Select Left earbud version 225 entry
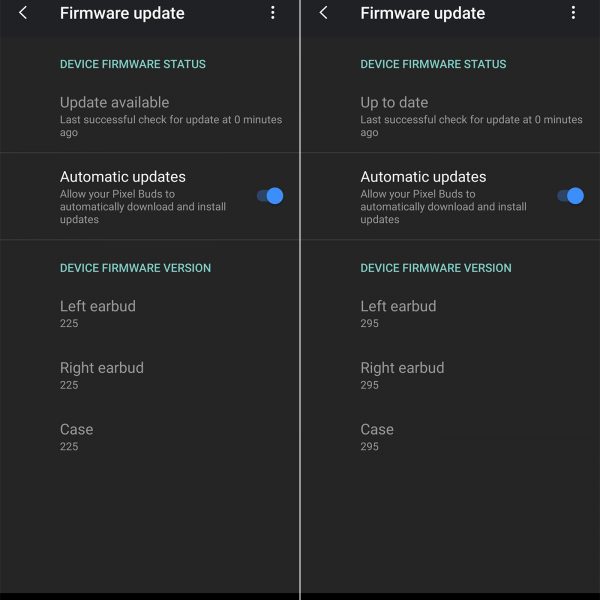Screen dimensions: 600x600 pyautogui.click(x=150, y=314)
